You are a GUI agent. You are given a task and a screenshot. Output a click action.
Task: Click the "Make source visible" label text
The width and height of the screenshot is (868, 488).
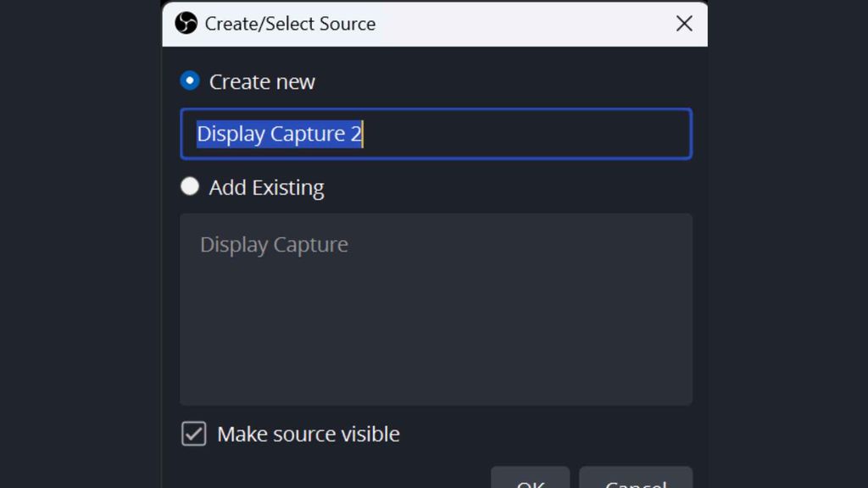[309, 434]
